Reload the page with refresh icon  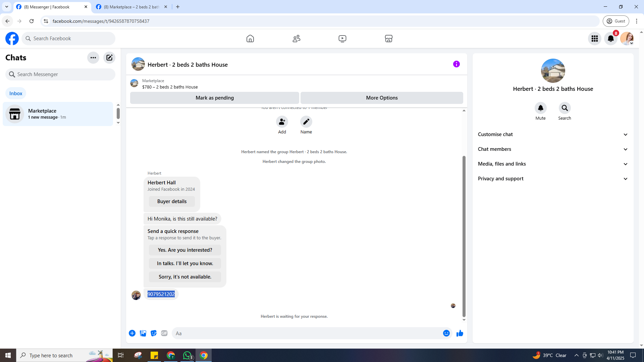click(x=32, y=21)
